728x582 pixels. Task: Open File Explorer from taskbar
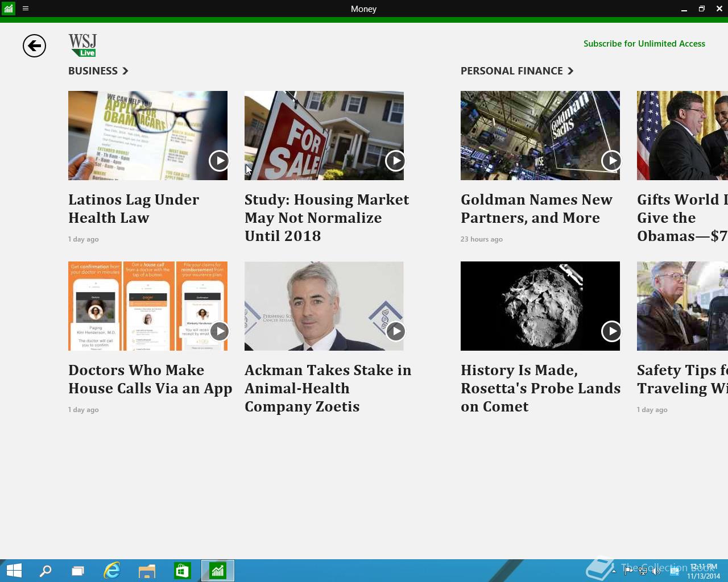click(x=147, y=571)
